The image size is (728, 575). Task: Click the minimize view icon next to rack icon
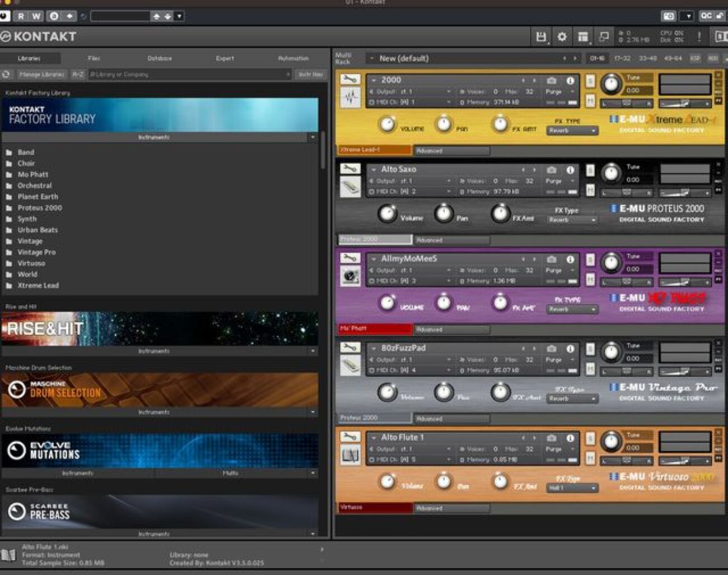point(604,37)
